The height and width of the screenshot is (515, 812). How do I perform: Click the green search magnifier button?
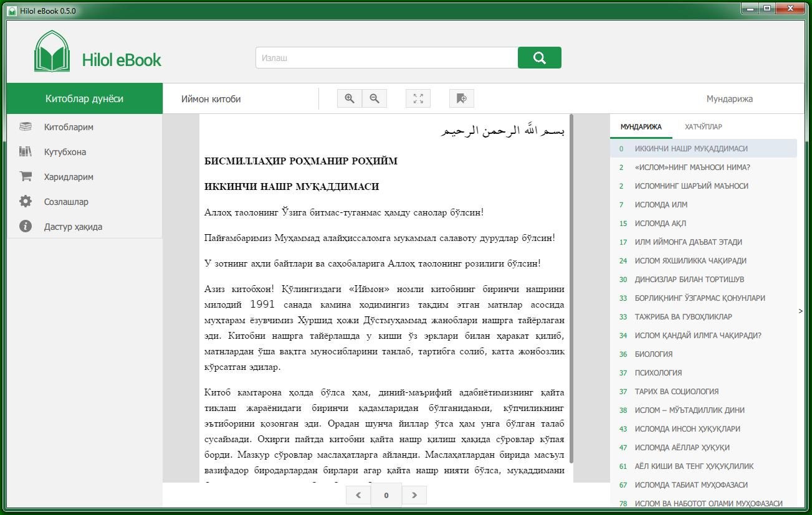[x=539, y=58]
